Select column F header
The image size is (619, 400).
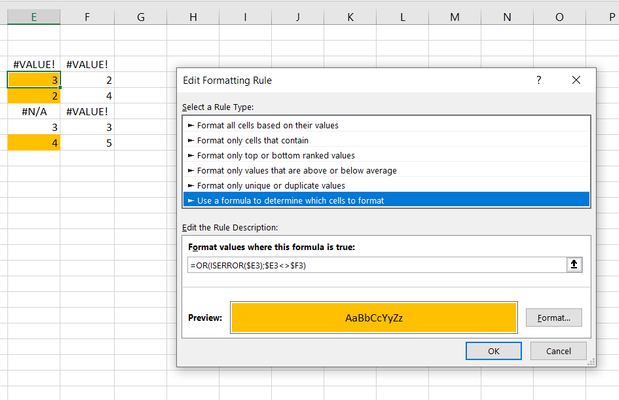point(87,17)
